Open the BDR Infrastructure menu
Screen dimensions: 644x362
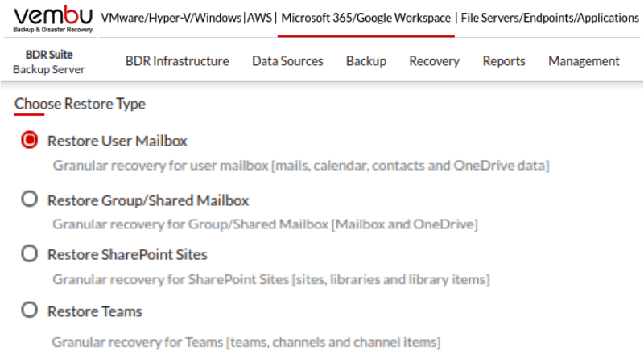point(177,61)
